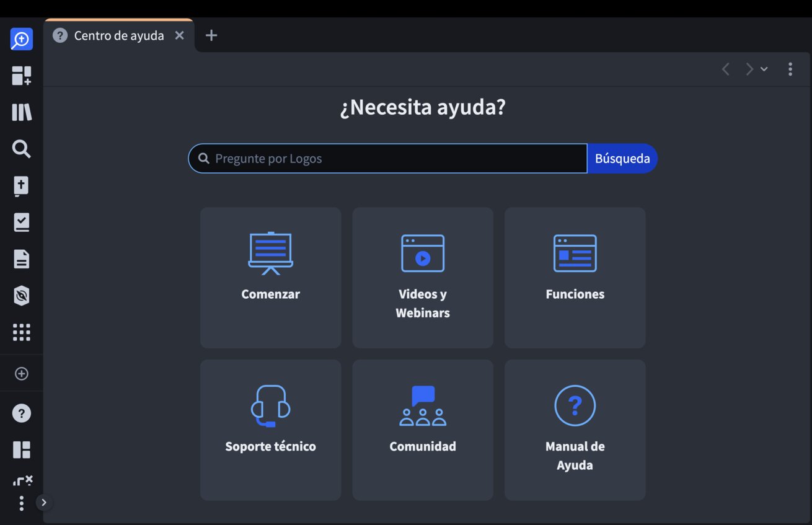Open the Comenzar card
This screenshot has height=525, width=812.
[271, 278]
